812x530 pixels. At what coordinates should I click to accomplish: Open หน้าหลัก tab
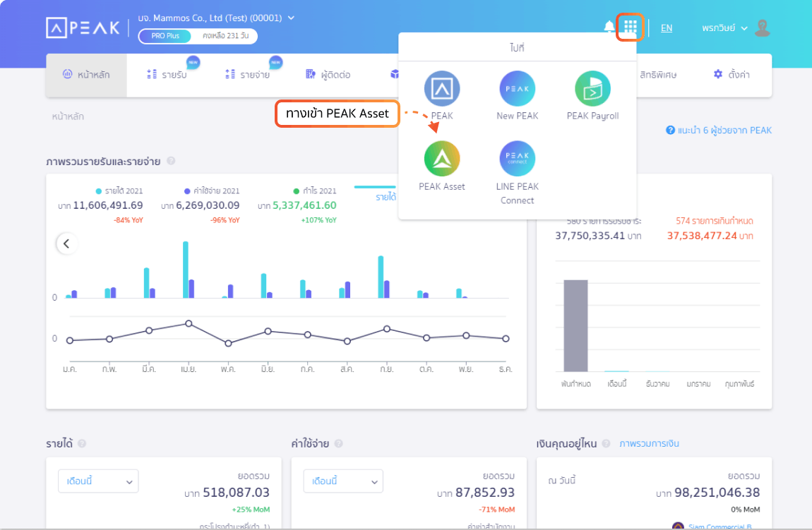[x=86, y=75]
